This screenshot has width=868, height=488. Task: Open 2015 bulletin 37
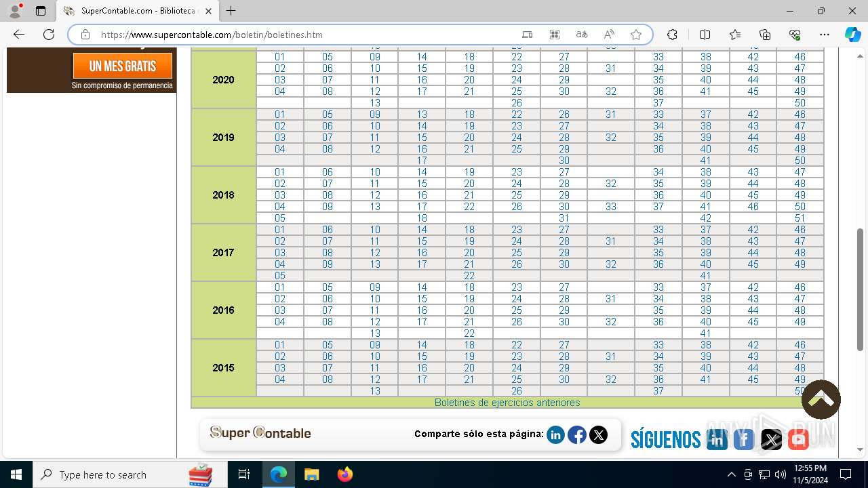pos(658,391)
